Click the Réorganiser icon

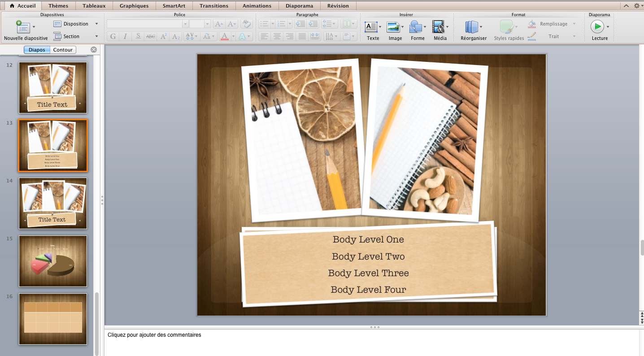[x=471, y=27]
